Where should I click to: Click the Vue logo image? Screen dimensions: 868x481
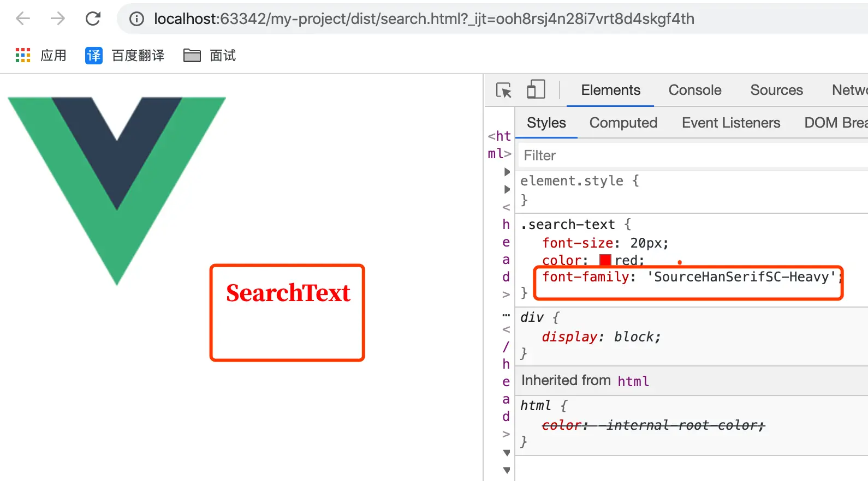tap(117, 191)
